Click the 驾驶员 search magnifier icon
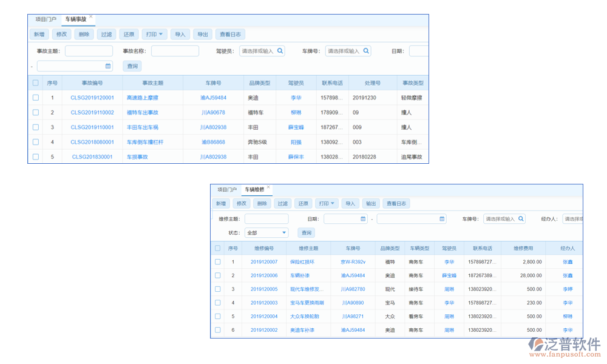This screenshot has width=607, height=364. coord(280,51)
